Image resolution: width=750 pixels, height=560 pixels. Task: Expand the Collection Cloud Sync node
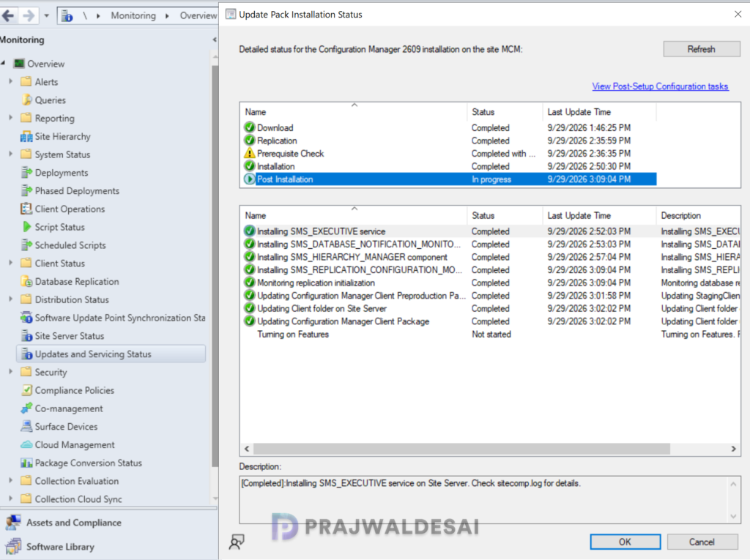10,499
